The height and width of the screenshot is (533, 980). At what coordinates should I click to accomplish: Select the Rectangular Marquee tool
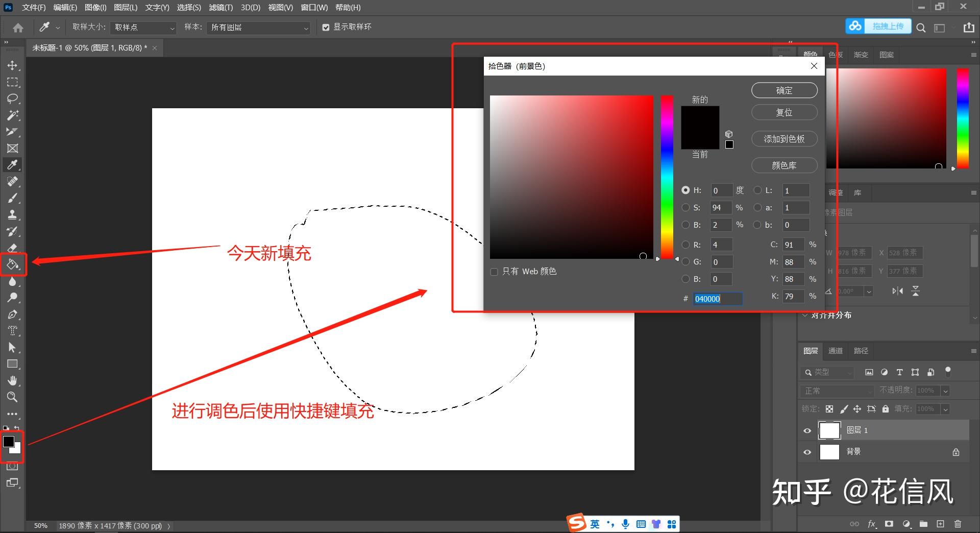click(12, 82)
